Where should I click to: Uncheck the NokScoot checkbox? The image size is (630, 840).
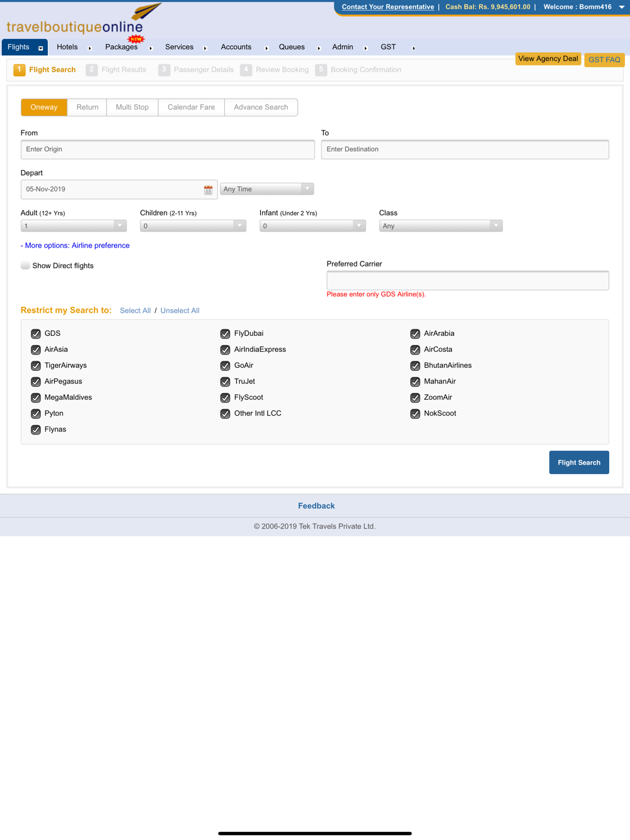pyautogui.click(x=415, y=414)
